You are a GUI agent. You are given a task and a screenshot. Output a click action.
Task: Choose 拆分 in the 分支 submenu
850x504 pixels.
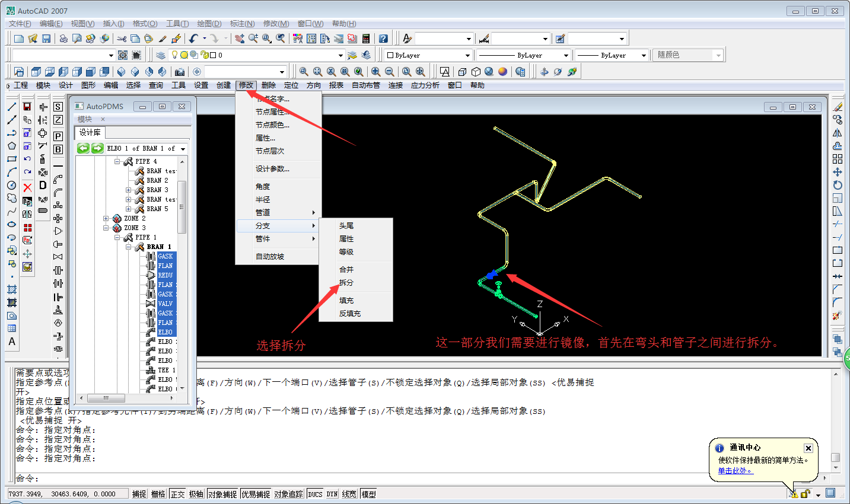pyautogui.click(x=356, y=283)
